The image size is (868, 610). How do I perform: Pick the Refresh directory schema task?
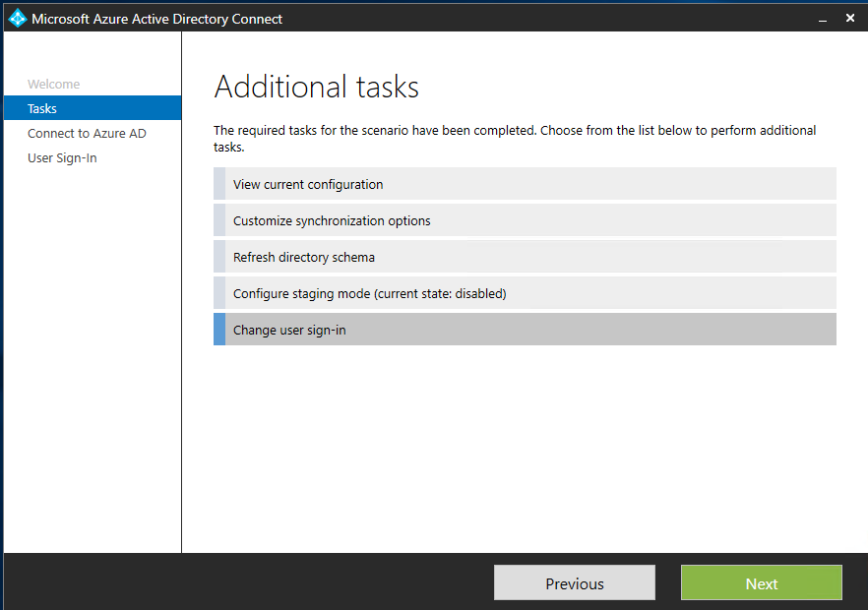coord(525,257)
